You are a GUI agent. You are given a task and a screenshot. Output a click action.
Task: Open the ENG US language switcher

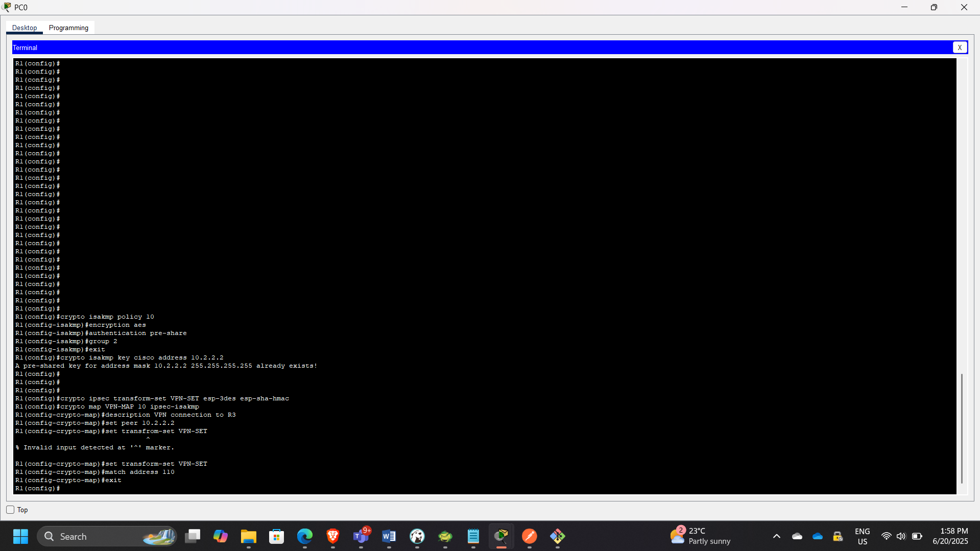[862, 536]
